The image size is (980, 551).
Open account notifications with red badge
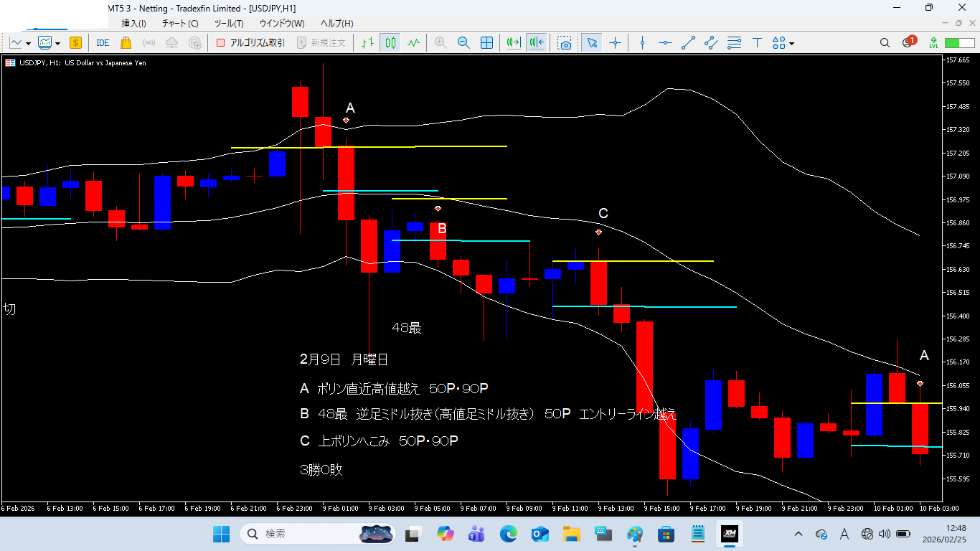coord(909,42)
